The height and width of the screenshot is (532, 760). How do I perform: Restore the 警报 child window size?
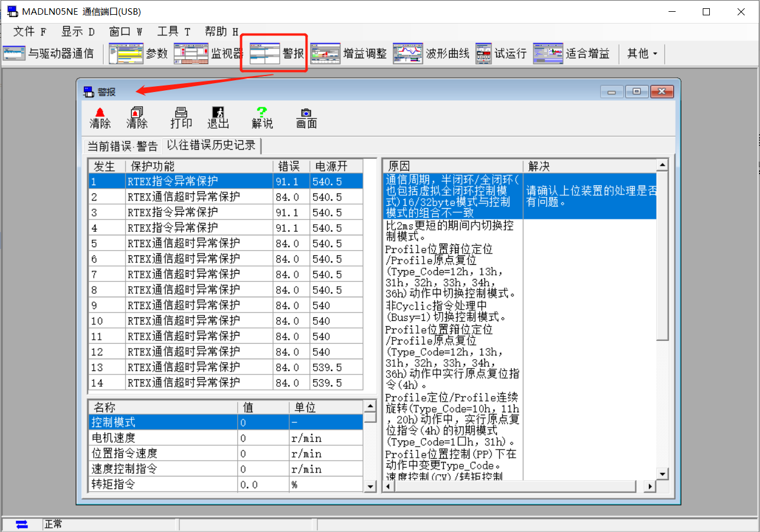click(x=636, y=91)
